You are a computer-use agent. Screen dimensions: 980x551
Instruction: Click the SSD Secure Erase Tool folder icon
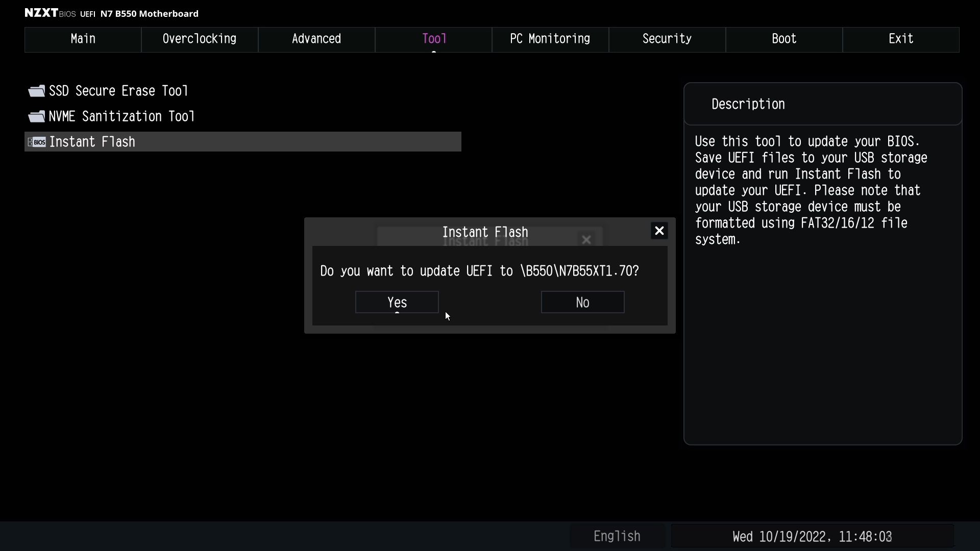[36, 91]
